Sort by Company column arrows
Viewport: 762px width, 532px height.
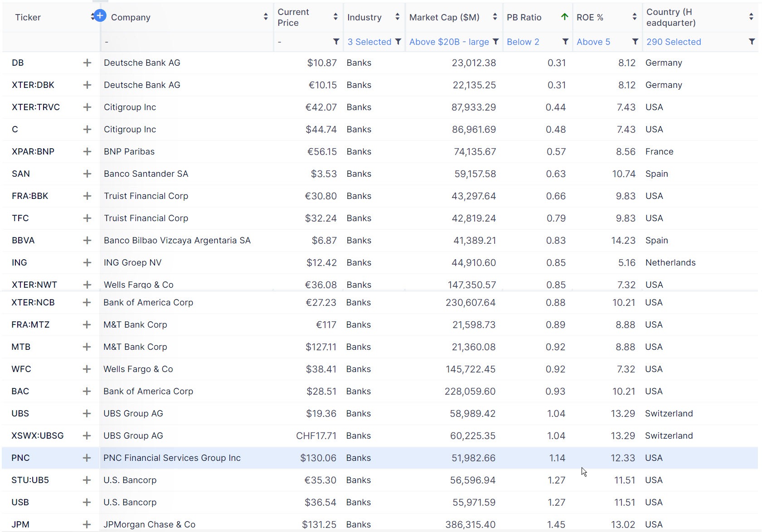pos(266,17)
